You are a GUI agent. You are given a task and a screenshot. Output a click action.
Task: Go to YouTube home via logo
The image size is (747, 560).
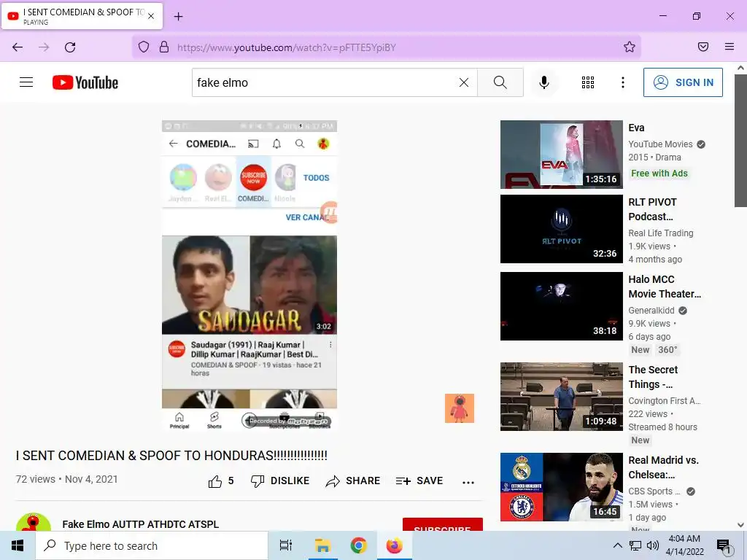tap(85, 82)
